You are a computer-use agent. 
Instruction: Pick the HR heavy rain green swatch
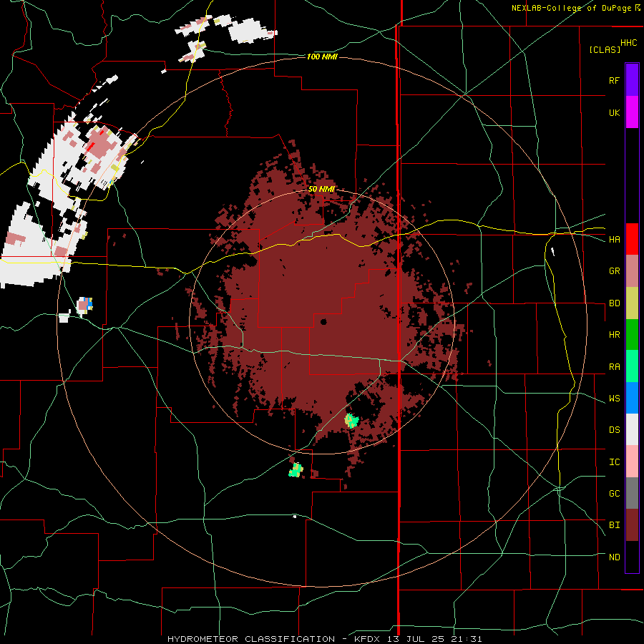pos(632,335)
